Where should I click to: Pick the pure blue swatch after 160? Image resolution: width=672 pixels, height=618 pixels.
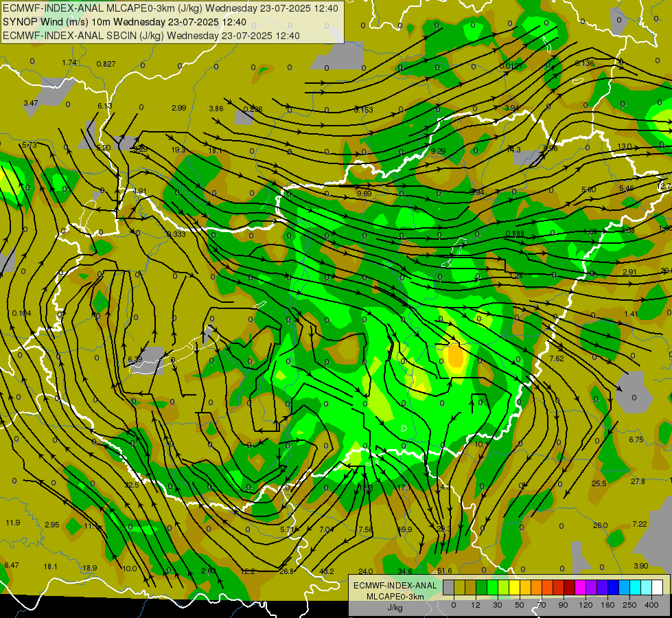tap(613, 587)
